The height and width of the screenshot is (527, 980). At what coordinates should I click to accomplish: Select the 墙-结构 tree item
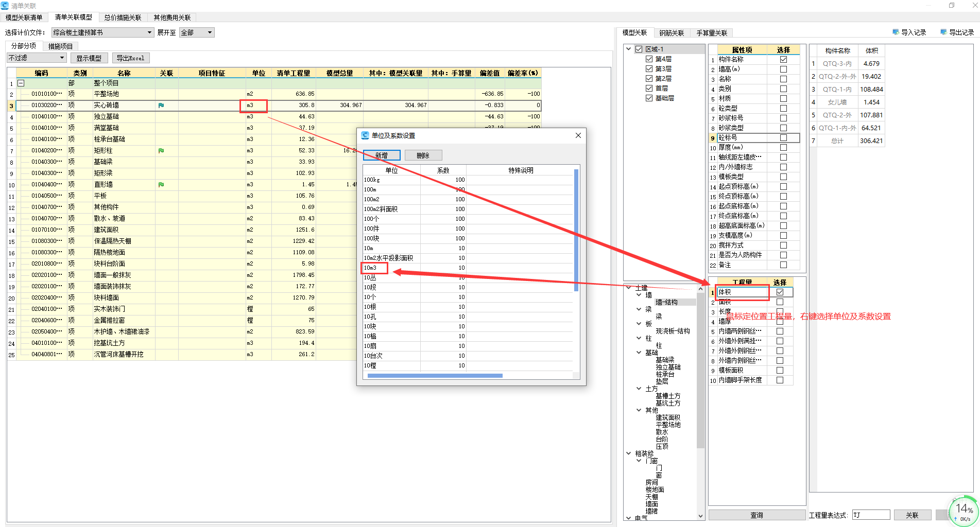666,302
